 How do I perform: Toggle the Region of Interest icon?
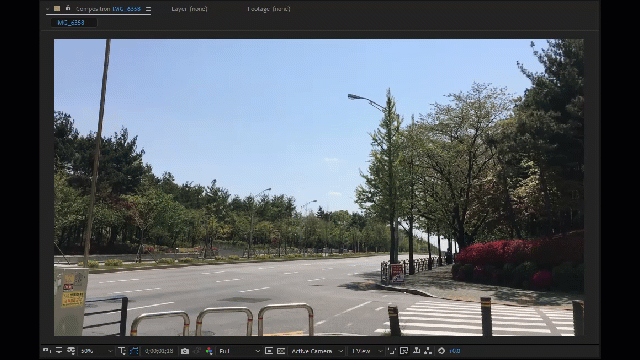click(x=269, y=351)
